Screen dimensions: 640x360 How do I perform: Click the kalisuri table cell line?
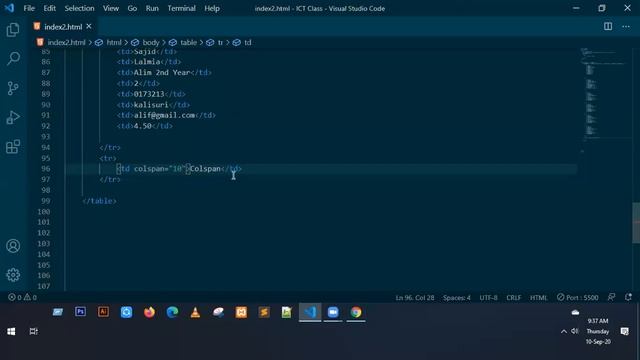(x=153, y=104)
